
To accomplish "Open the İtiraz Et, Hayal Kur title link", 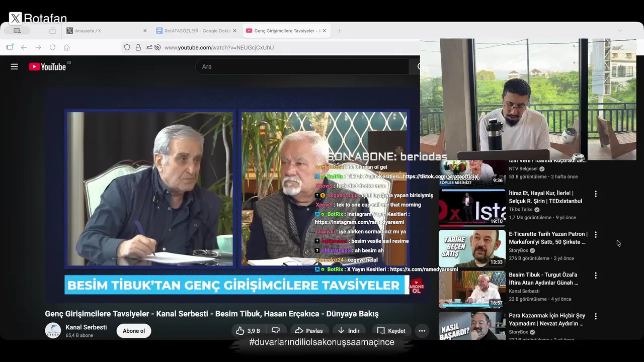I will click(545, 197).
